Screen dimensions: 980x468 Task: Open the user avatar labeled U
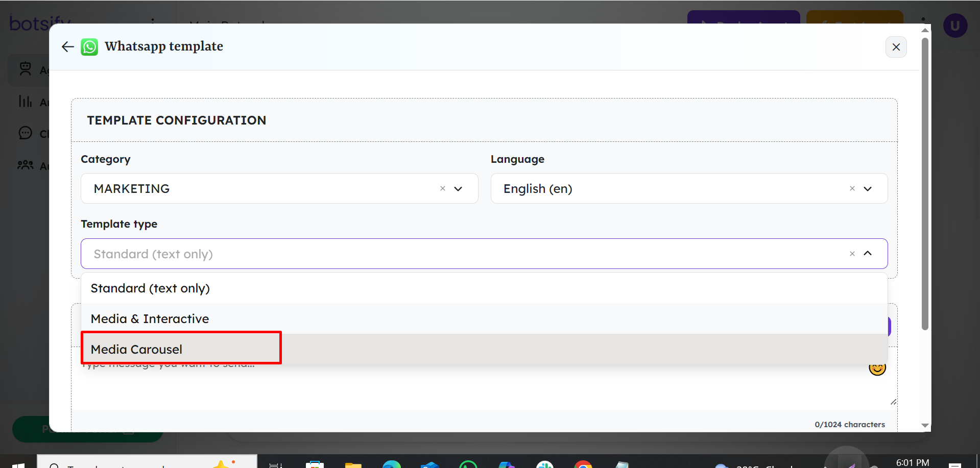pyautogui.click(x=955, y=26)
